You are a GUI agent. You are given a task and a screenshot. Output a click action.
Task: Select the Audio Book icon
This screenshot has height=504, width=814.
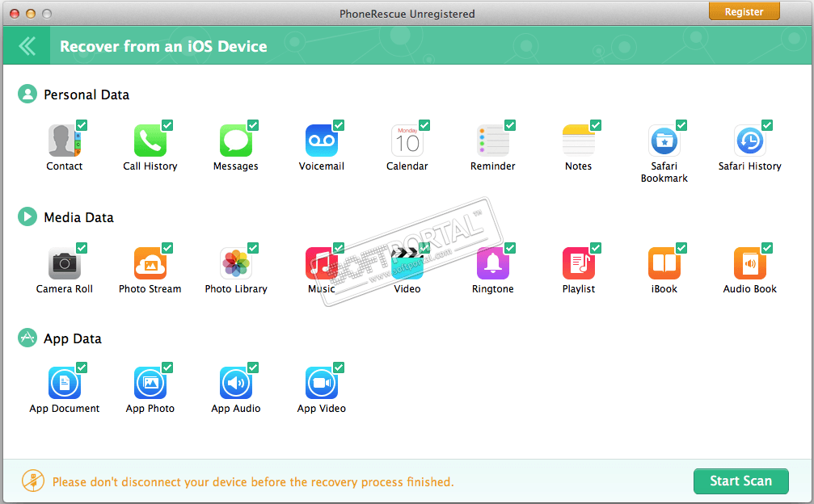pyautogui.click(x=749, y=263)
